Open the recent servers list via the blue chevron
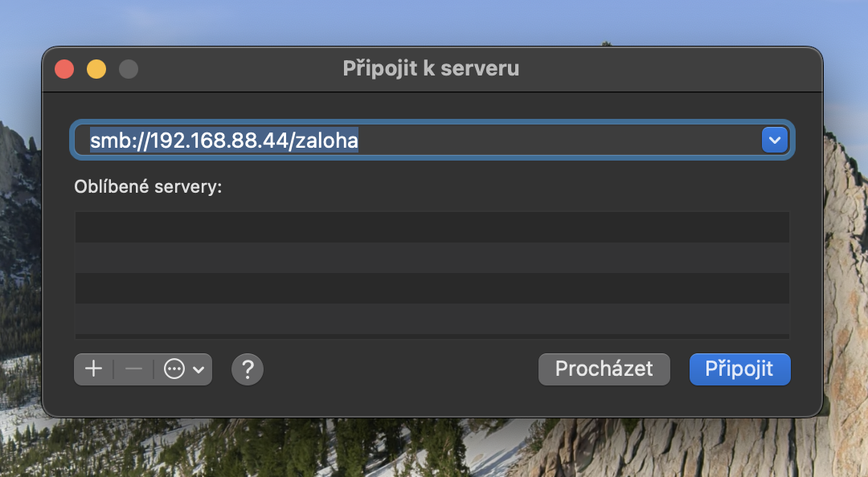The height and width of the screenshot is (477, 868). [774, 140]
